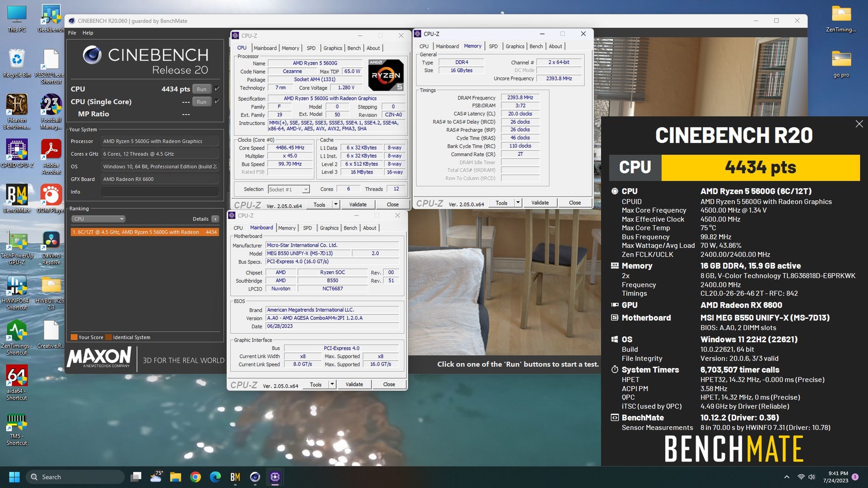Open the File menu in Cinebench

click(72, 33)
